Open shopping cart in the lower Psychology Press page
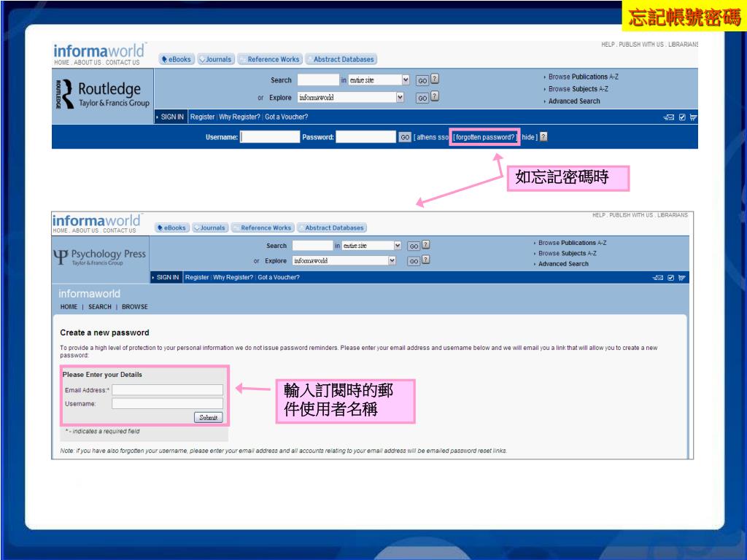 click(x=682, y=278)
